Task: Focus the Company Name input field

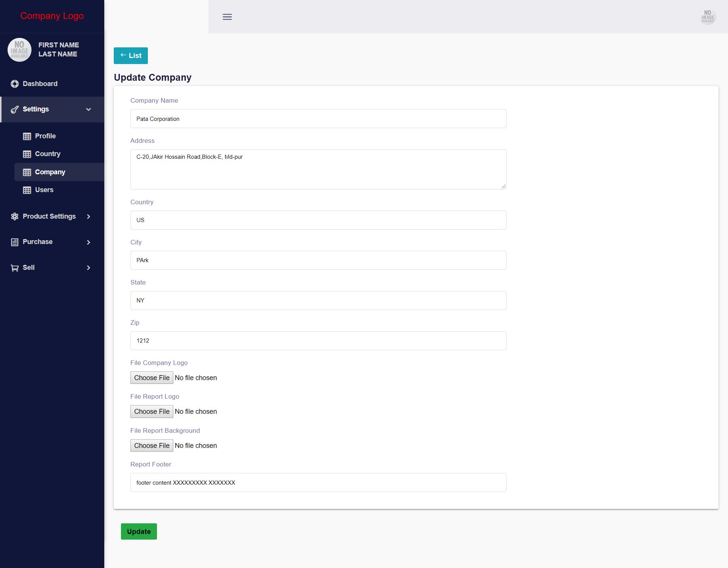Action: pos(318,119)
